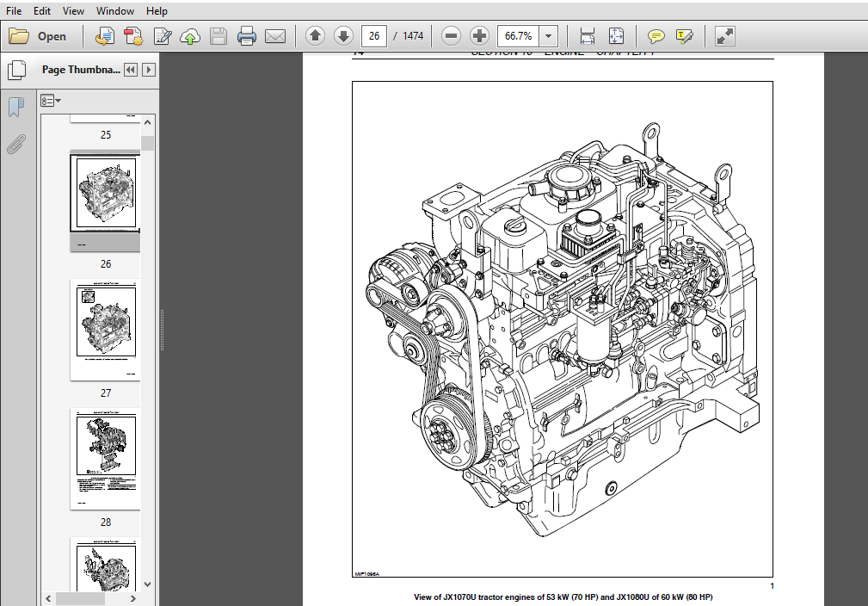Click the thumbnail panel scroll left arrow
Image resolution: width=868 pixels, height=606 pixels.
click(48, 598)
